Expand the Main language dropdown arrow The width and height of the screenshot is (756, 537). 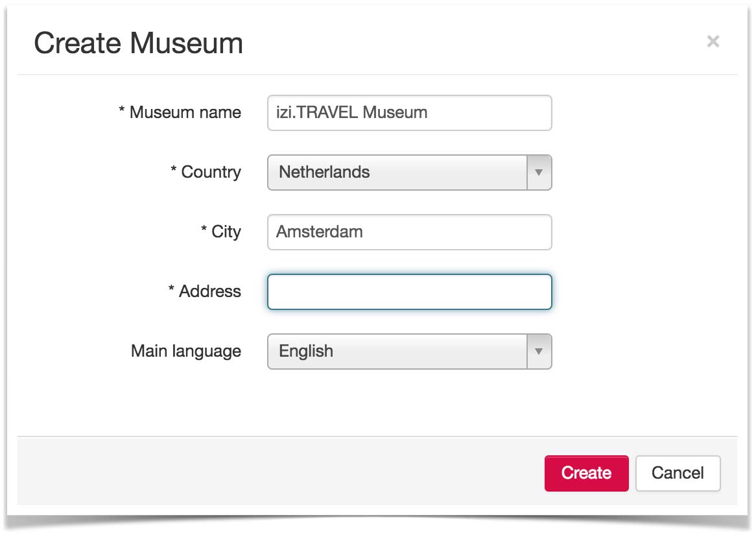coord(539,352)
